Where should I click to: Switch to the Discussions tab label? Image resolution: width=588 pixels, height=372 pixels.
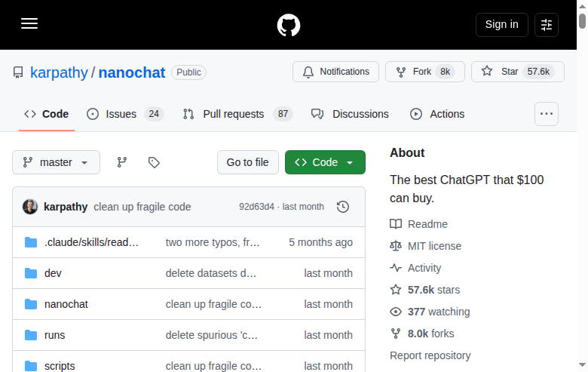point(360,114)
